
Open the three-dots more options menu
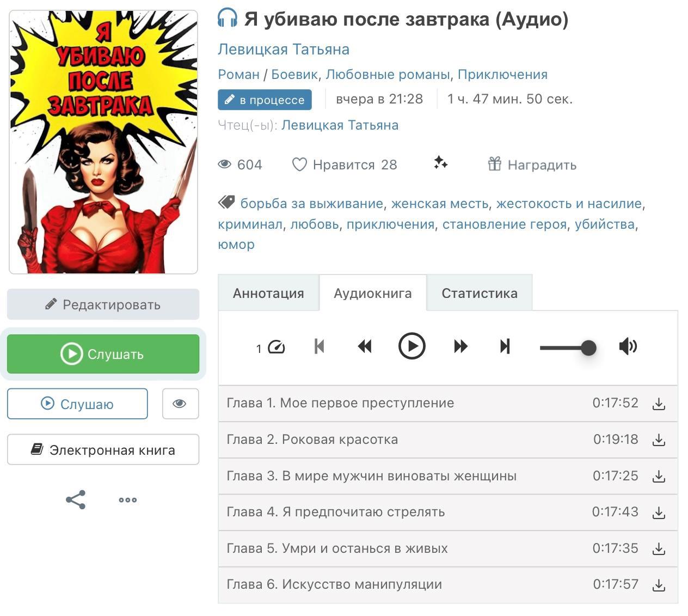pos(128,499)
